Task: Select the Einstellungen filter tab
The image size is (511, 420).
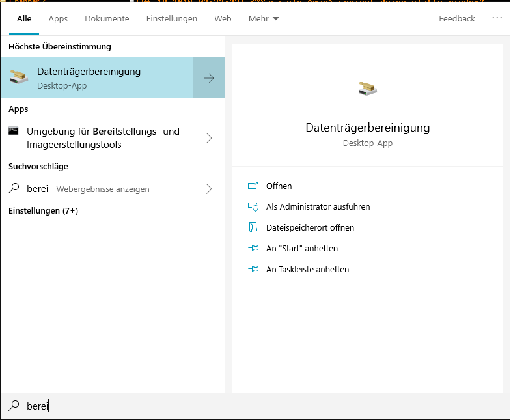Action: pyautogui.click(x=172, y=19)
